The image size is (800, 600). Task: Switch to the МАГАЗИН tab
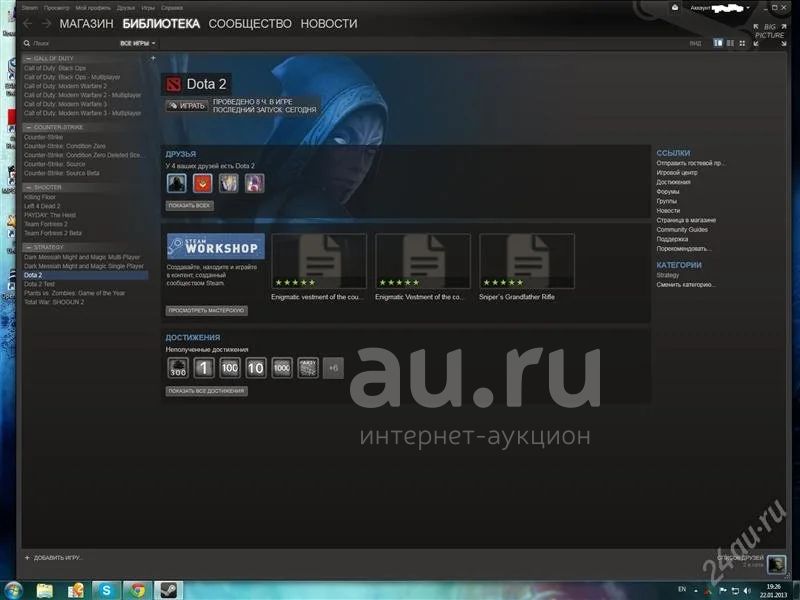pyautogui.click(x=86, y=23)
